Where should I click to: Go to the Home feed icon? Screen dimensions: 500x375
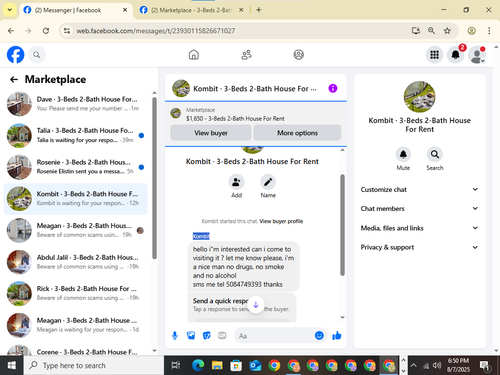[194, 55]
